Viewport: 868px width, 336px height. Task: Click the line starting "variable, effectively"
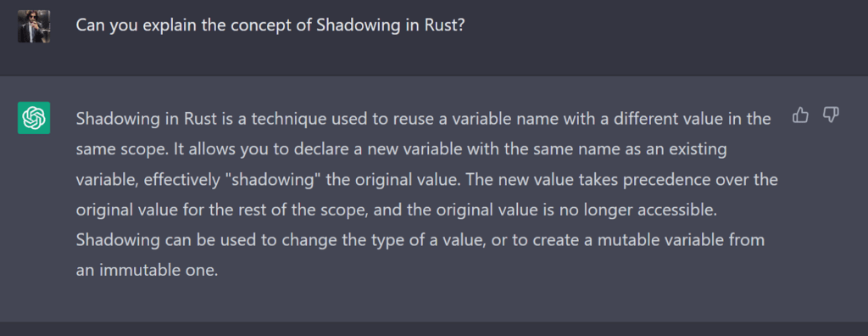[427, 180]
